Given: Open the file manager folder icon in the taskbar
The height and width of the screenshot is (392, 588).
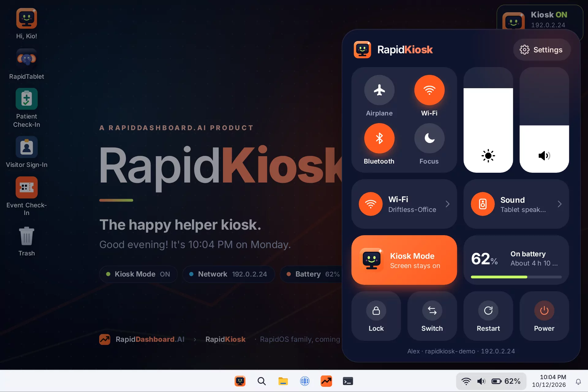Looking at the screenshot, I should [283, 381].
